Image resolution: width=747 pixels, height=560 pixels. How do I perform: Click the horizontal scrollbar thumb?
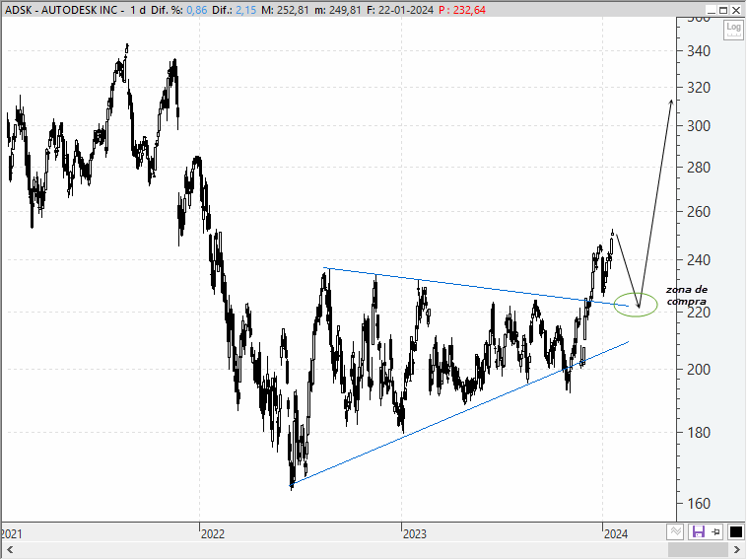[x=699, y=550]
